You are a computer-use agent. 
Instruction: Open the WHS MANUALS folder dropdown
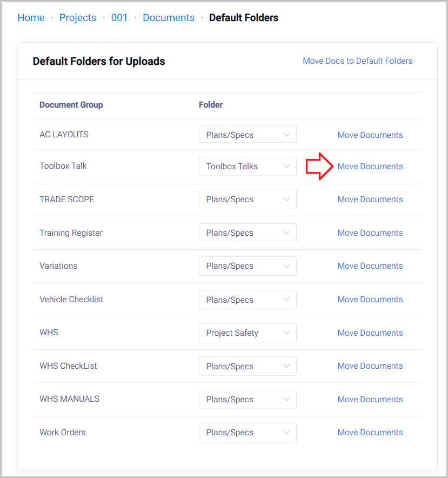[x=248, y=400]
